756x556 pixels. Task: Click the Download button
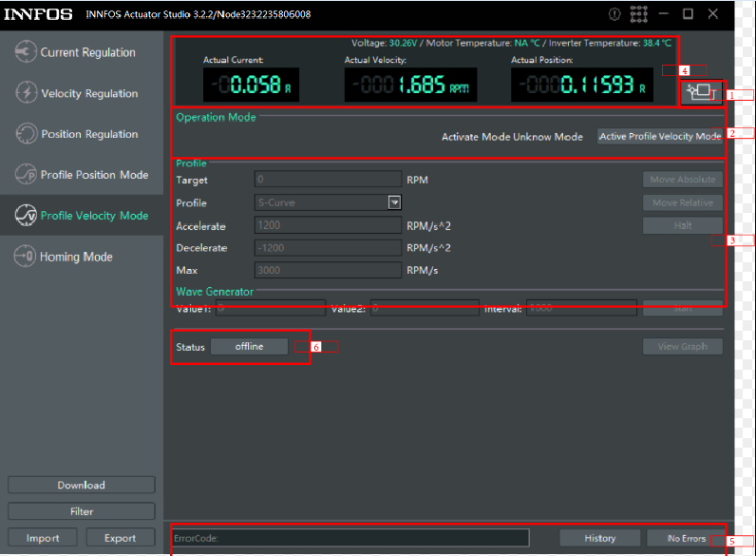coord(81,485)
